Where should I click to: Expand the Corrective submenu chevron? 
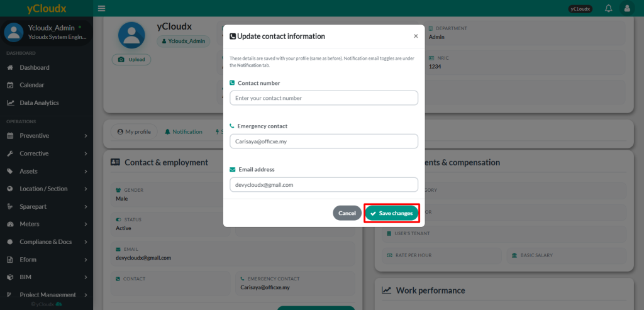click(x=86, y=153)
